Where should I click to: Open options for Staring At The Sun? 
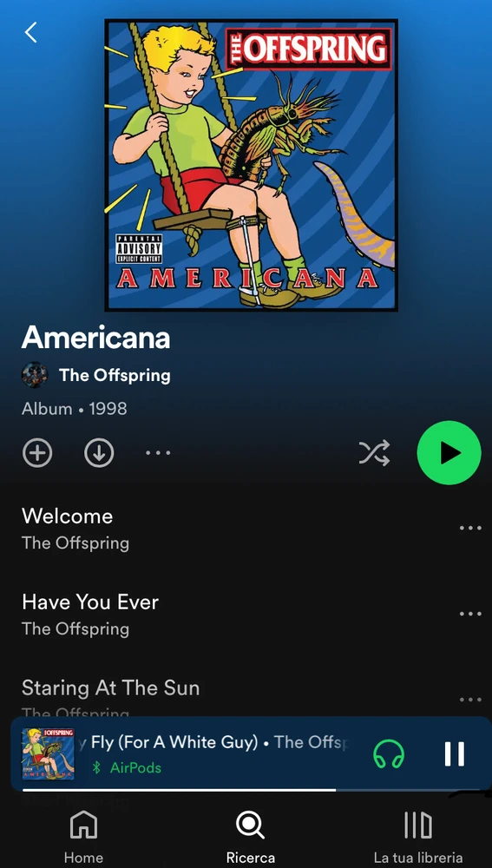pyautogui.click(x=470, y=700)
